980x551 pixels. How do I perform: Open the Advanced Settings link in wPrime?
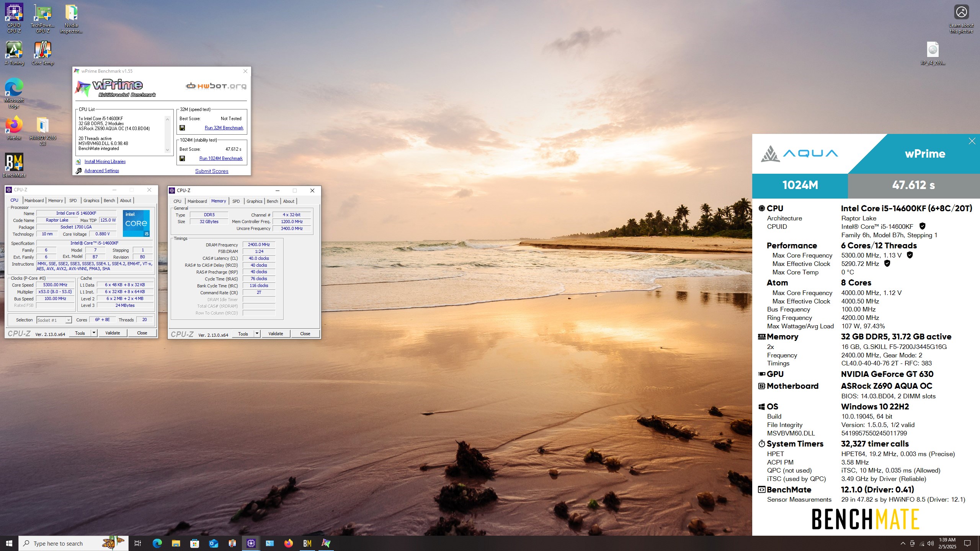[x=101, y=171]
